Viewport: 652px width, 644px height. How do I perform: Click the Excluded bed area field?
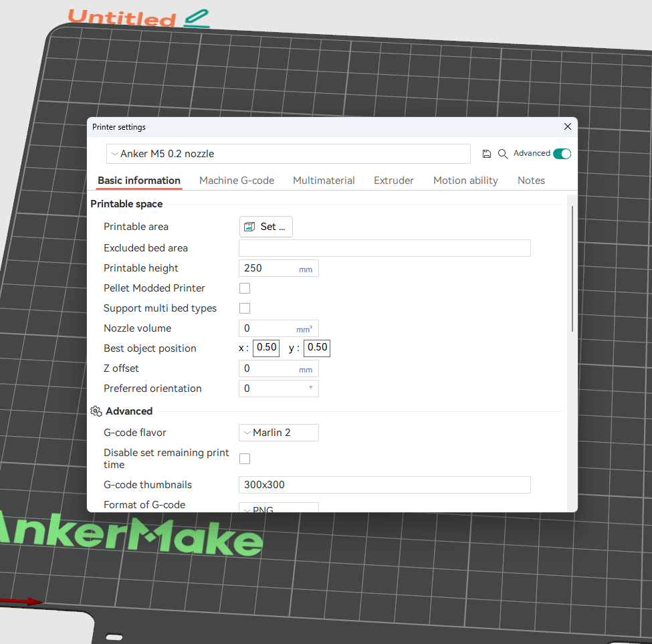(385, 248)
